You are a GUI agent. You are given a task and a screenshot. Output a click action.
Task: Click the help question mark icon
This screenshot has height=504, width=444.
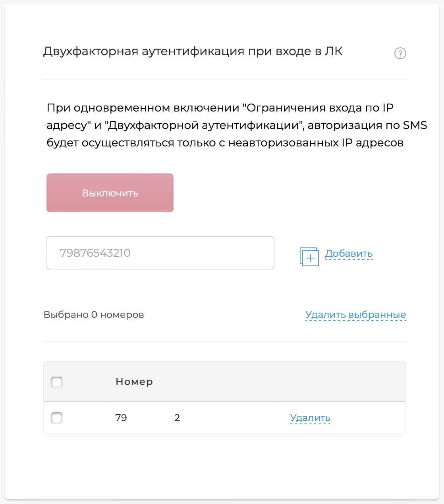pos(400,53)
